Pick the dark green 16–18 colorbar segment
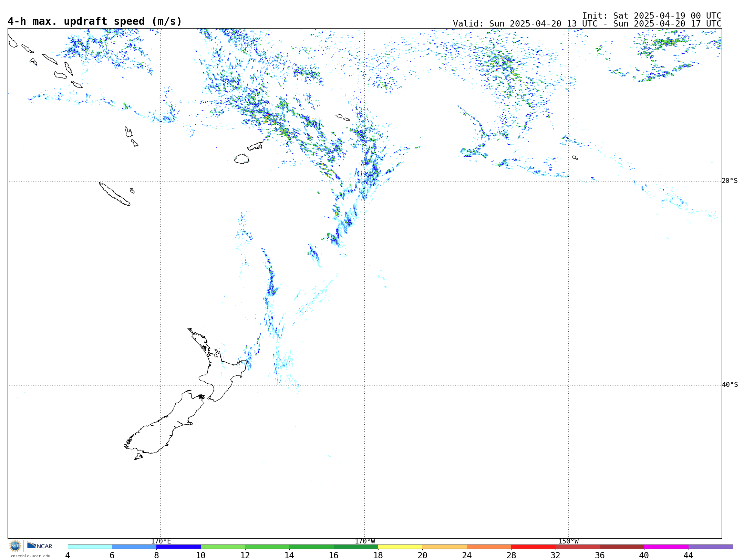This screenshot has height=560, width=744. coord(356,547)
